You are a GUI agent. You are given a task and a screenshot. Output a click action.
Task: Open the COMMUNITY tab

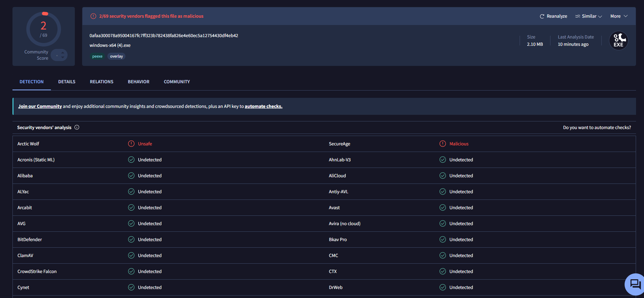click(x=177, y=82)
